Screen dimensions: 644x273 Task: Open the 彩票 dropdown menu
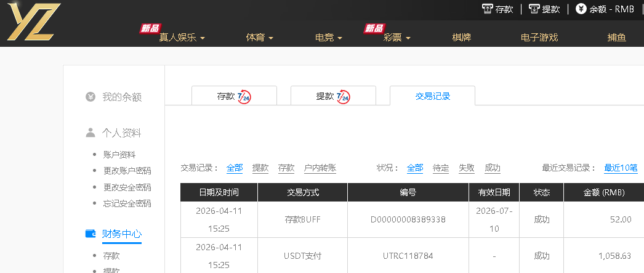click(x=396, y=38)
